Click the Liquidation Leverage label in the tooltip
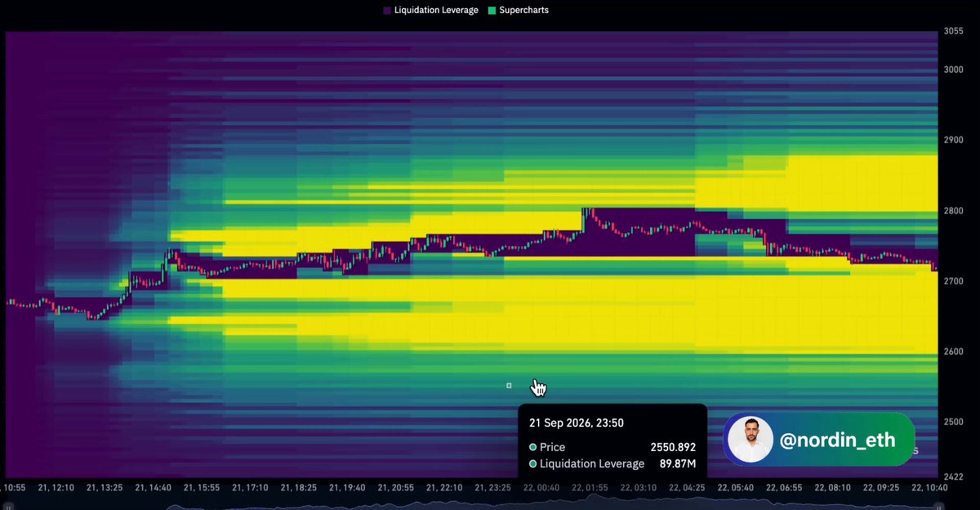The height and width of the screenshot is (510, 980). pyautogui.click(x=592, y=464)
